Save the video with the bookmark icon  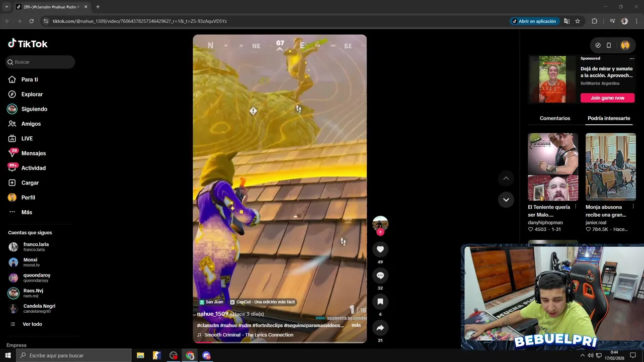[380, 302]
